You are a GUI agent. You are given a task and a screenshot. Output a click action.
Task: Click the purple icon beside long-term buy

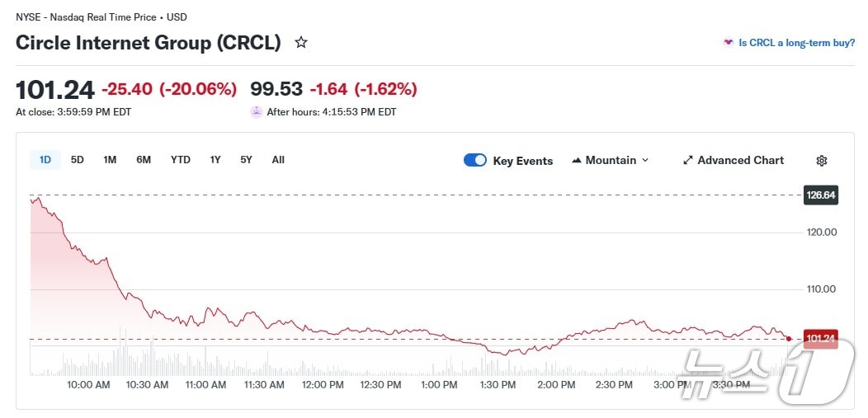(728, 43)
